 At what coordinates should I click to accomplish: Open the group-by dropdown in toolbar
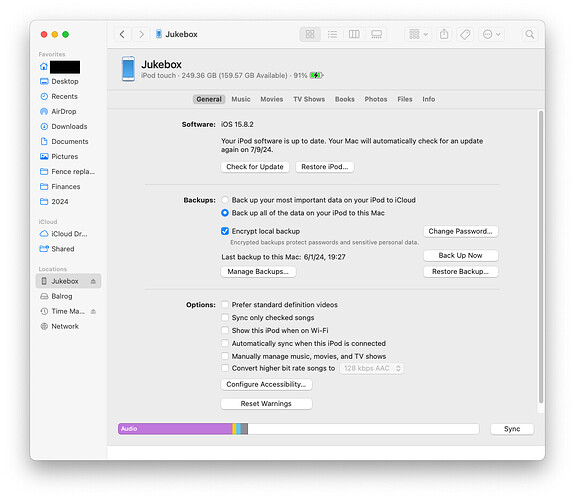(x=418, y=34)
